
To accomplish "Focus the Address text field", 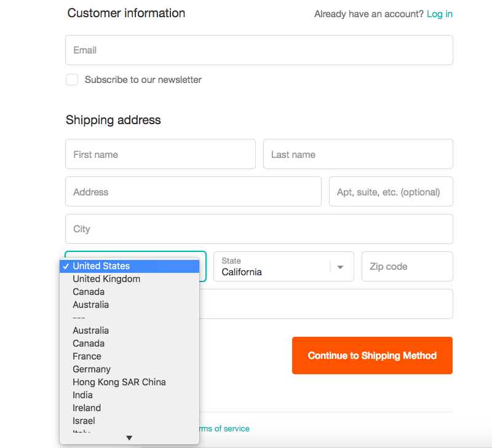I will 193,192.
